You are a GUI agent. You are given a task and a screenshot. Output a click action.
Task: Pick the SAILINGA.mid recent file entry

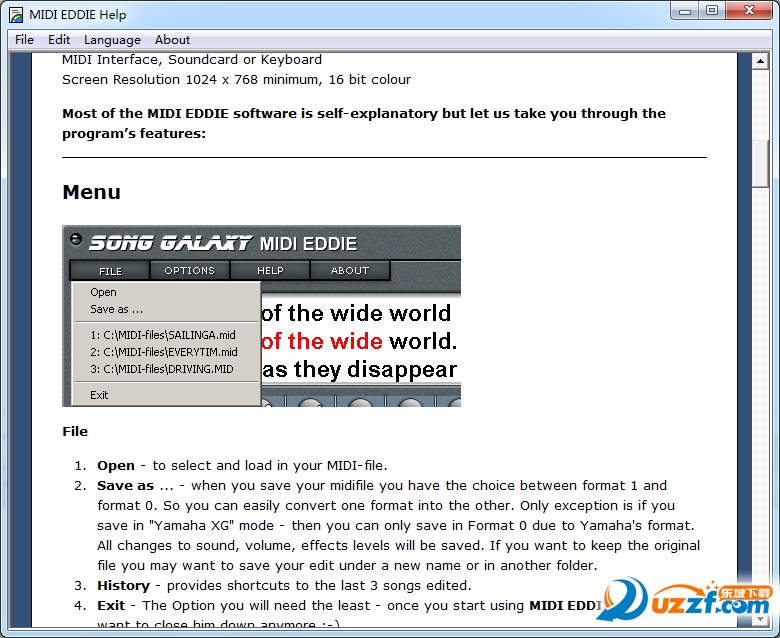pyautogui.click(x=163, y=335)
